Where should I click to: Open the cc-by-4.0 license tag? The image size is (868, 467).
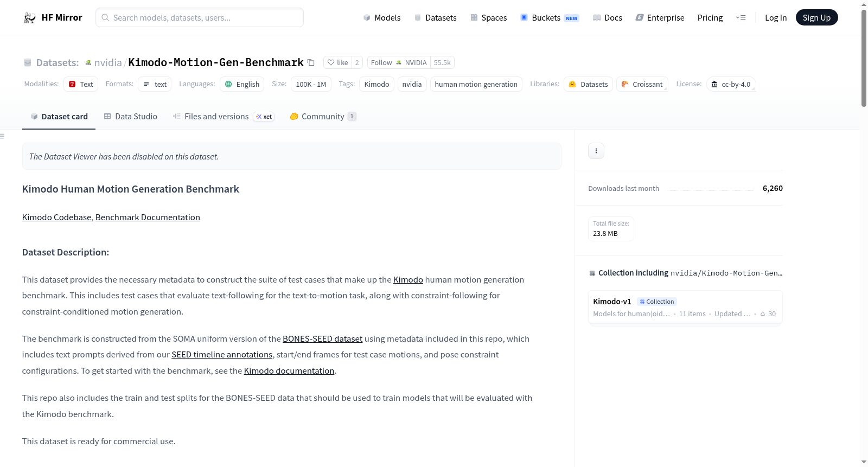pos(731,84)
